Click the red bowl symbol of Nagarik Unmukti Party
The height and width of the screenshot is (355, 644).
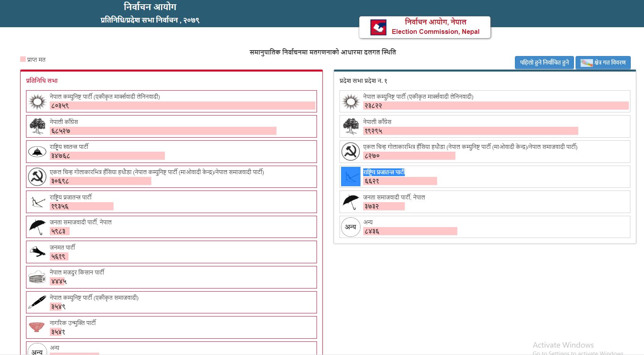click(x=37, y=327)
